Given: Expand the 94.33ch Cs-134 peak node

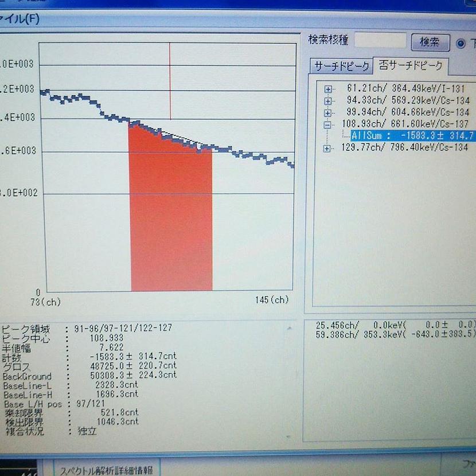Looking at the screenshot, I should [x=328, y=101].
